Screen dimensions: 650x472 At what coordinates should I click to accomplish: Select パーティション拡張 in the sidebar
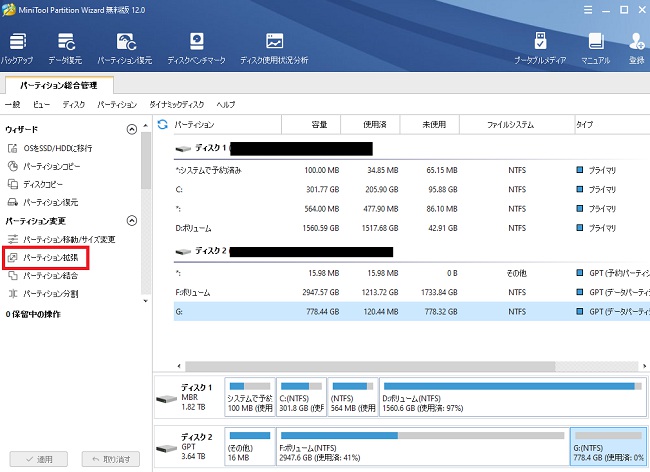pyautogui.click(x=46, y=258)
